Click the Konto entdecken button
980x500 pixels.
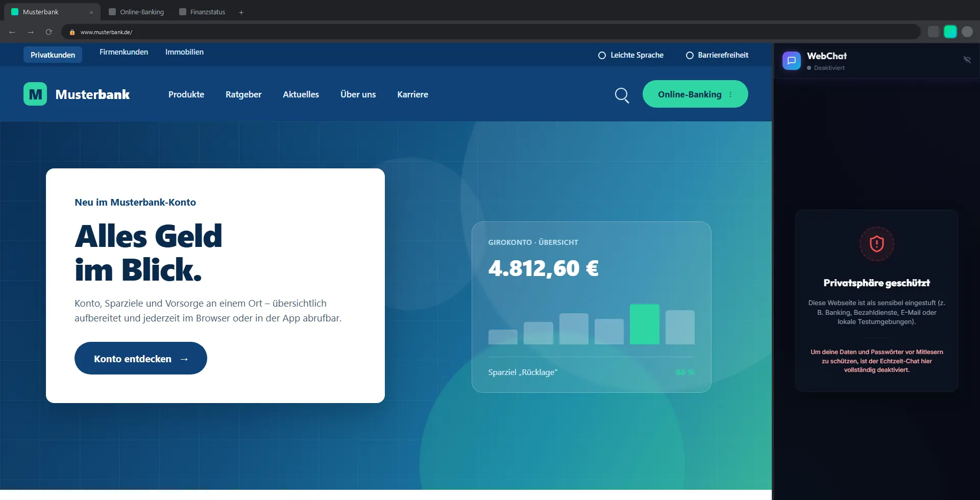click(x=141, y=358)
